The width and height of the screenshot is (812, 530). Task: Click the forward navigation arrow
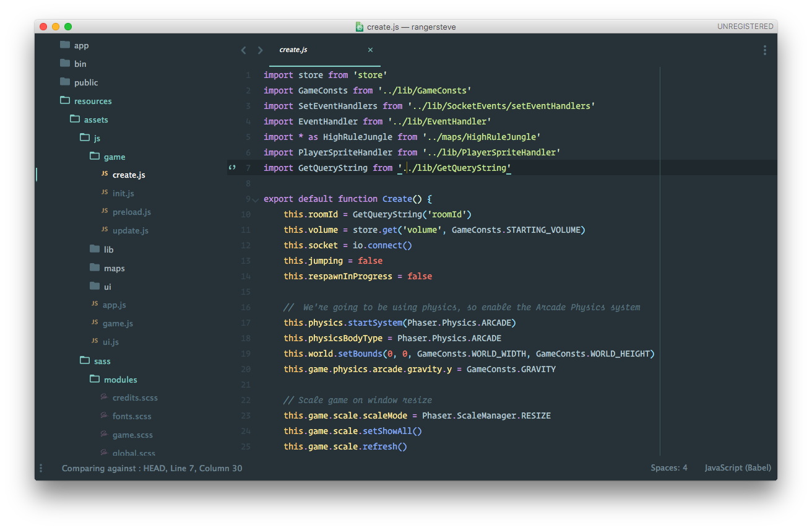pos(260,50)
